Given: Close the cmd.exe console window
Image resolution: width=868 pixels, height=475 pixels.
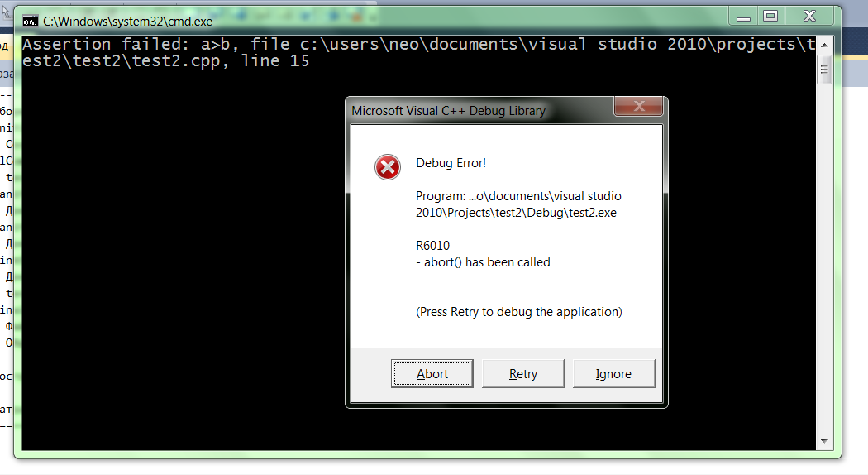Looking at the screenshot, I should pos(809,17).
